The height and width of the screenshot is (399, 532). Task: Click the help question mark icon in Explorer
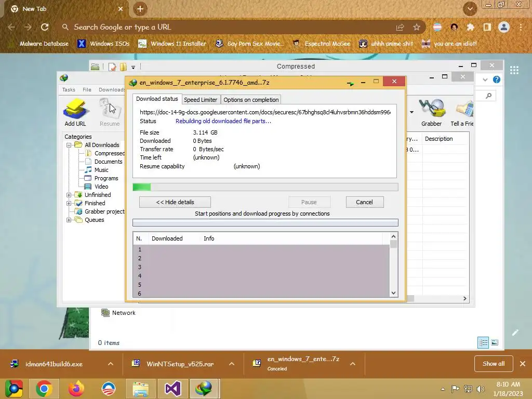496,79
